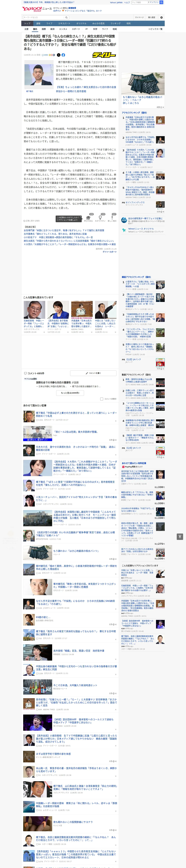
Task: Open the トップ navigation tab
Action: (x=27, y=24)
